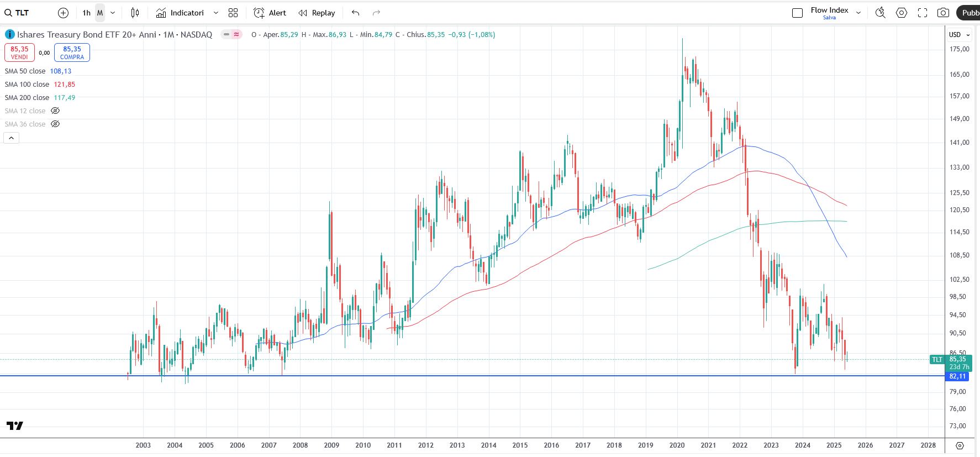Open the USD currency dropdown
This screenshot has height=457, width=980.
959,34
